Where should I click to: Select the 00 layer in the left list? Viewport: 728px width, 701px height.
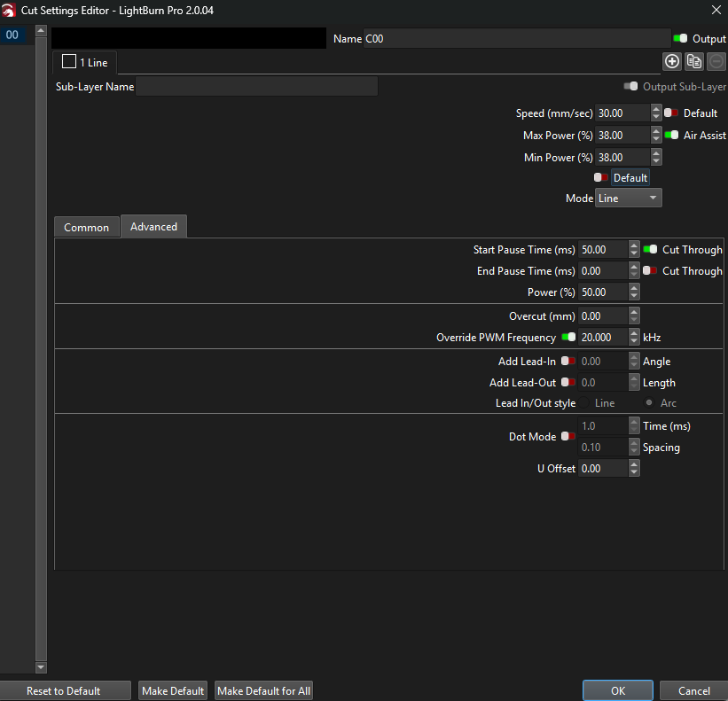[x=13, y=35]
